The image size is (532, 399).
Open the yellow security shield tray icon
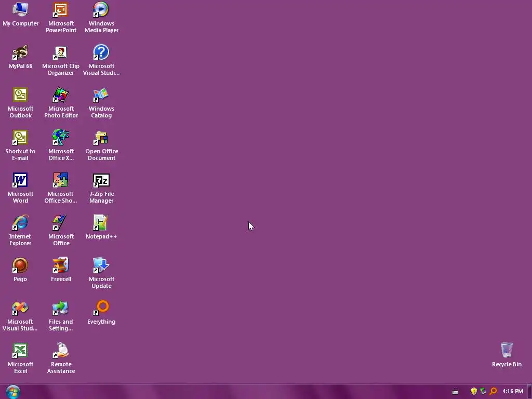click(x=474, y=391)
